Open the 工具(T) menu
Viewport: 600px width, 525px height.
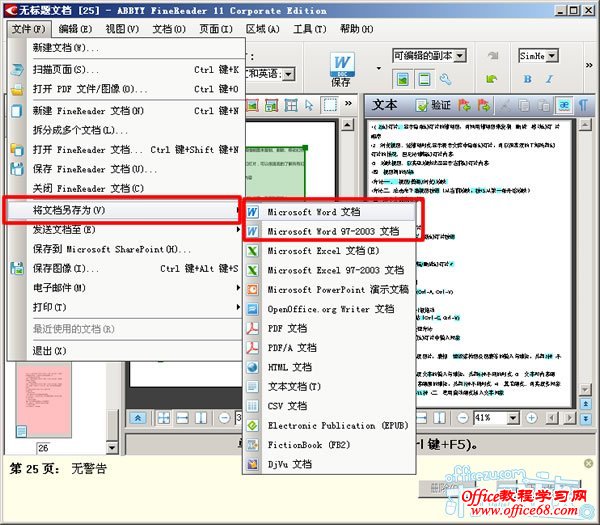tap(310, 29)
